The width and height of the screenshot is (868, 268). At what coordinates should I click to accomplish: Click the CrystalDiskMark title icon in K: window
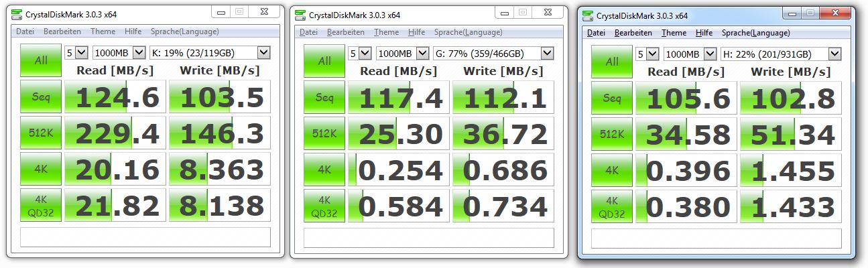point(17,15)
